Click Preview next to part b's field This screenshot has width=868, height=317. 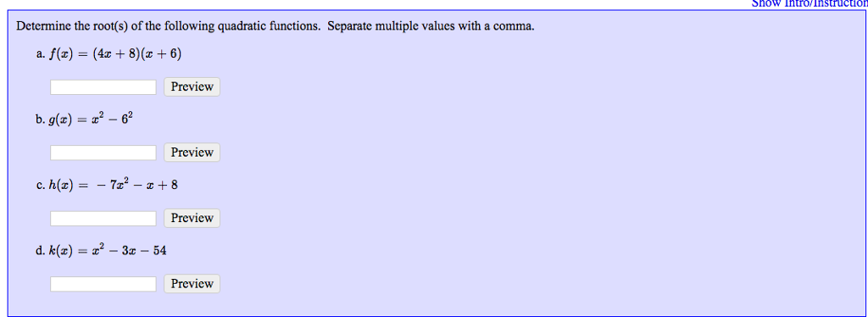pyautogui.click(x=192, y=152)
